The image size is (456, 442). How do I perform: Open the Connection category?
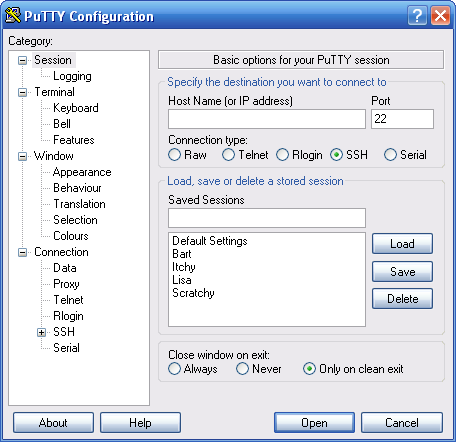click(x=61, y=252)
